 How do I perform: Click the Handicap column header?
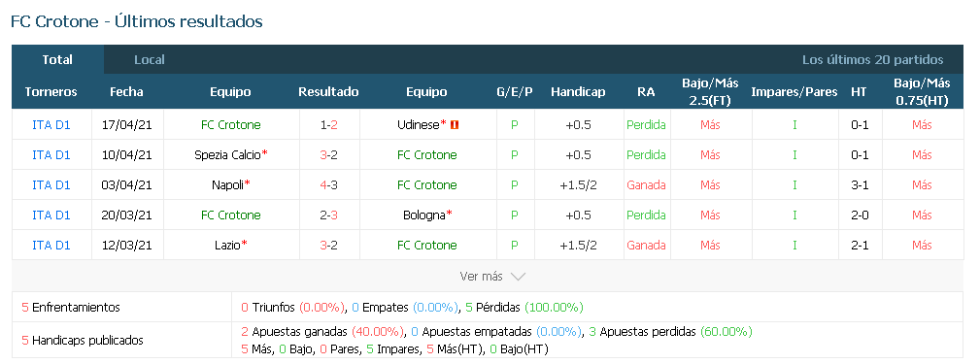(578, 92)
